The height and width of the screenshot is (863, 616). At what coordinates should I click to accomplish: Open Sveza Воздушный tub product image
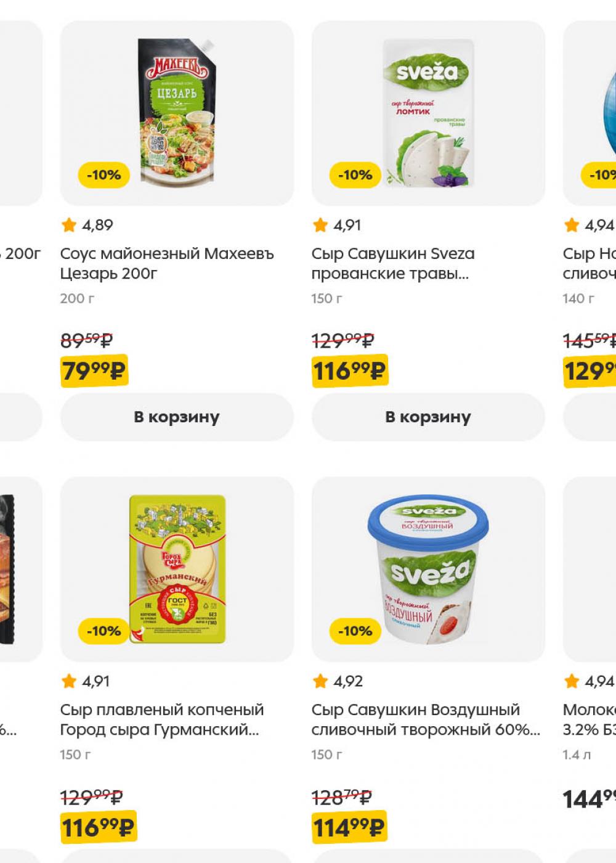[428, 569]
